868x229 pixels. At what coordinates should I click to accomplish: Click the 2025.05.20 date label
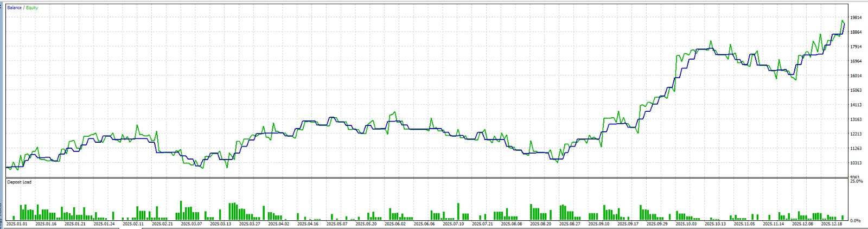(366, 224)
